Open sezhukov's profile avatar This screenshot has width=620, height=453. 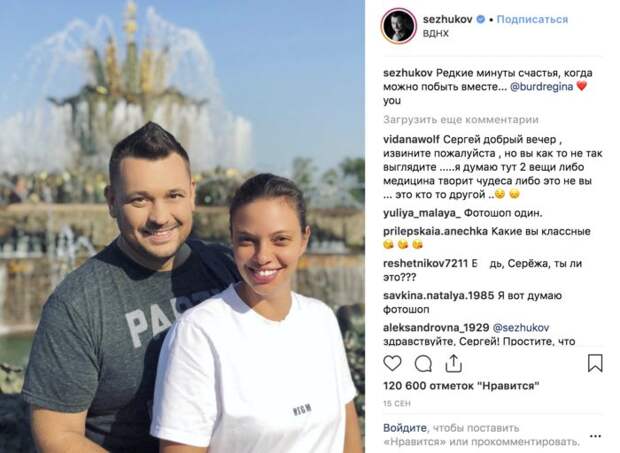(399, 26)
